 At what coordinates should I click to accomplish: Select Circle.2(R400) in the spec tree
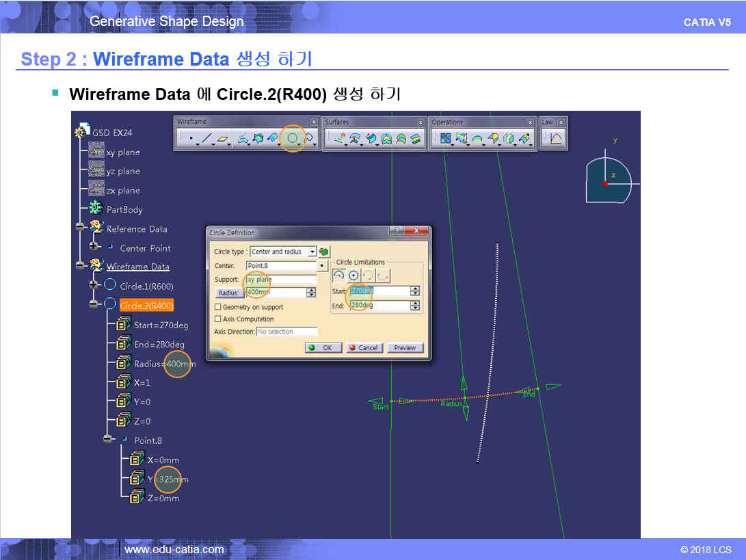(146, 305)
